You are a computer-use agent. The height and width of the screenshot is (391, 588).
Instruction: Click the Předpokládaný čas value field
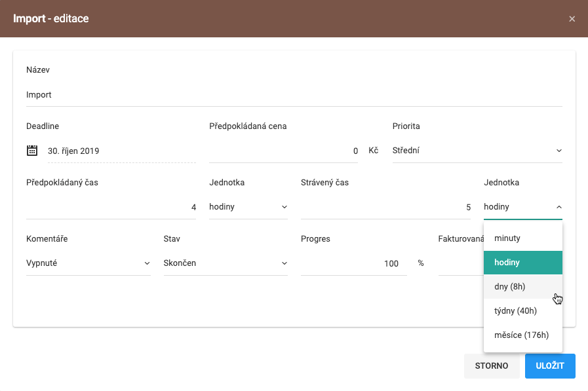tap(110, 207)
